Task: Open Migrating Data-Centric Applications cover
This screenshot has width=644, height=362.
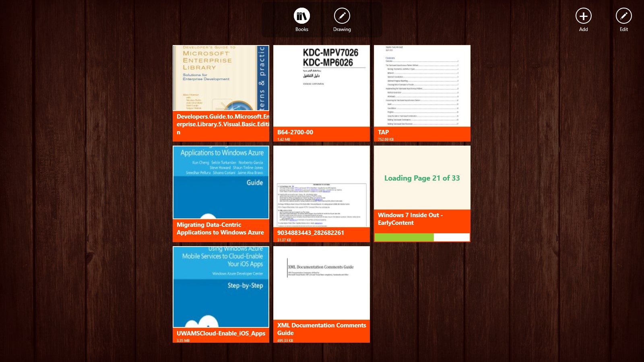Action: tap(221, 182)
